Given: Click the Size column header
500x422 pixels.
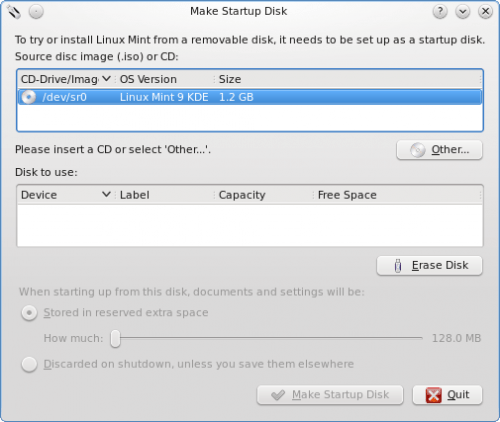Looking at the screenshot, I should click(x=348, y=79).
